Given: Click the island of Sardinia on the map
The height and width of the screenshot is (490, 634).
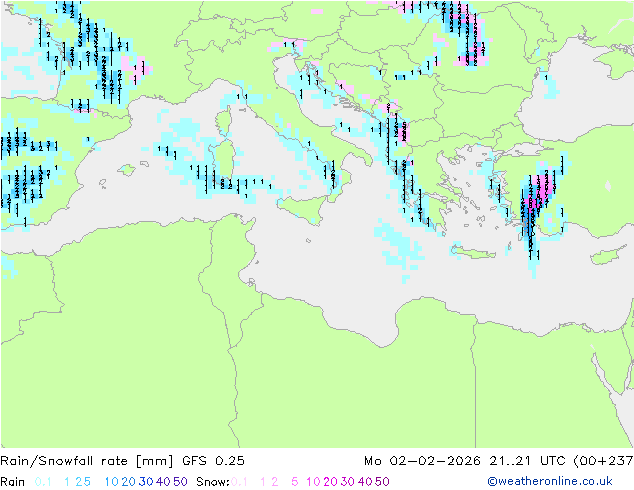Looking at the screenshot, I should [224, 161].
